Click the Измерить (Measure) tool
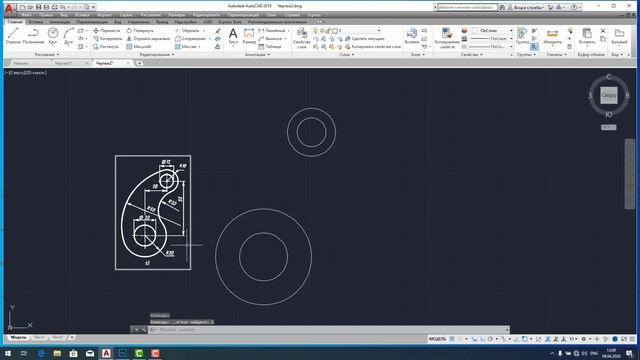640x360 pixels. click(x=552, y=36)
